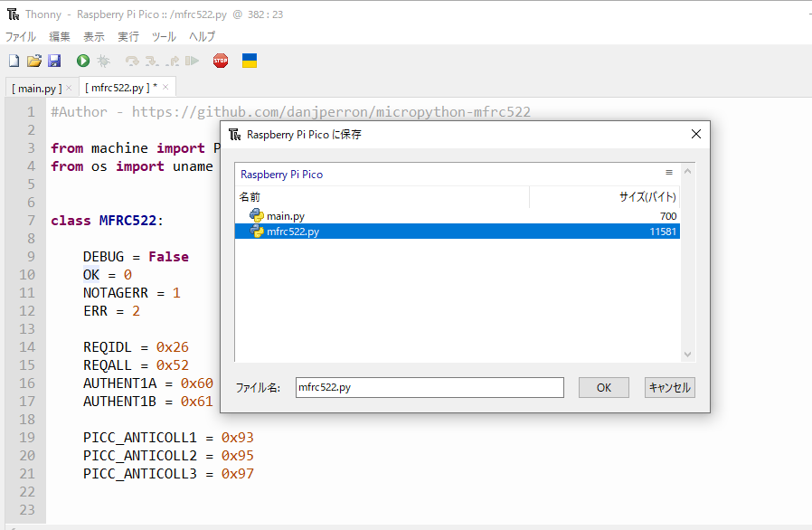
Task: Close the mfrc522.py tab
Action: (165, 87)
